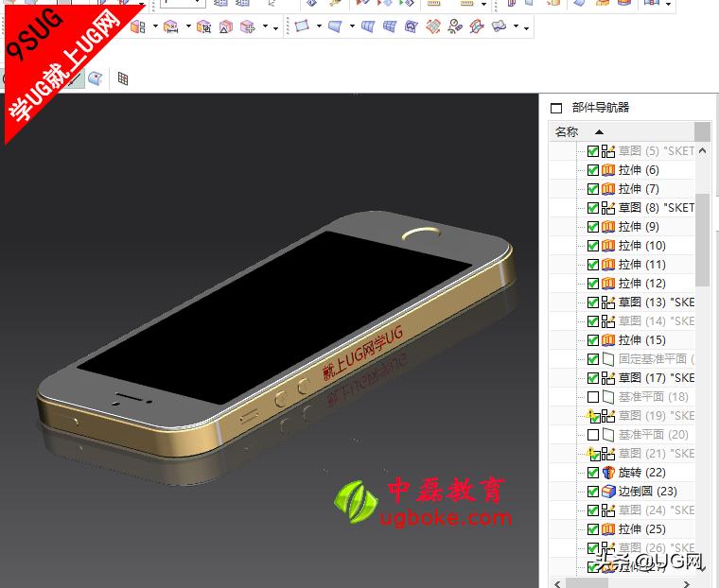Image resolution: width=719 pixels, height=588 pixels.
Task: Toggle checkbox for 拉伸 (6)
Action: tap(593, 170)
